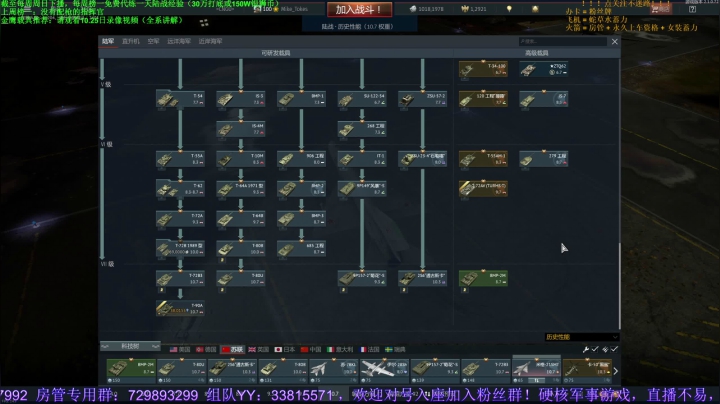This screenshot has height=404, width=720.
Task: Select the 德国 Germany nation tab
Action: [x=206, y=349]
